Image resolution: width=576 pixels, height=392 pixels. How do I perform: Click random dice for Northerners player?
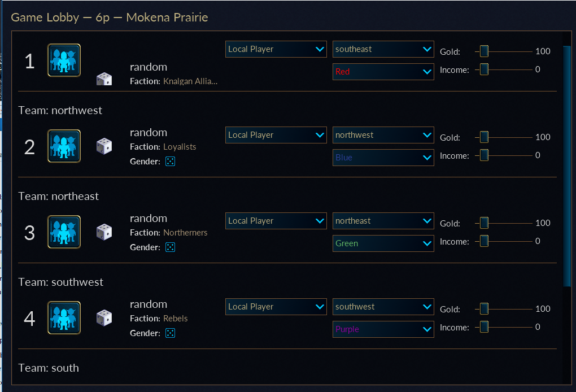tap(104, 232)
